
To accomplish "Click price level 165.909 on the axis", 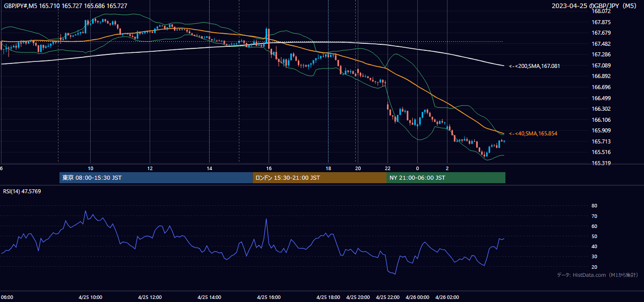I will [x=601, y=130].
